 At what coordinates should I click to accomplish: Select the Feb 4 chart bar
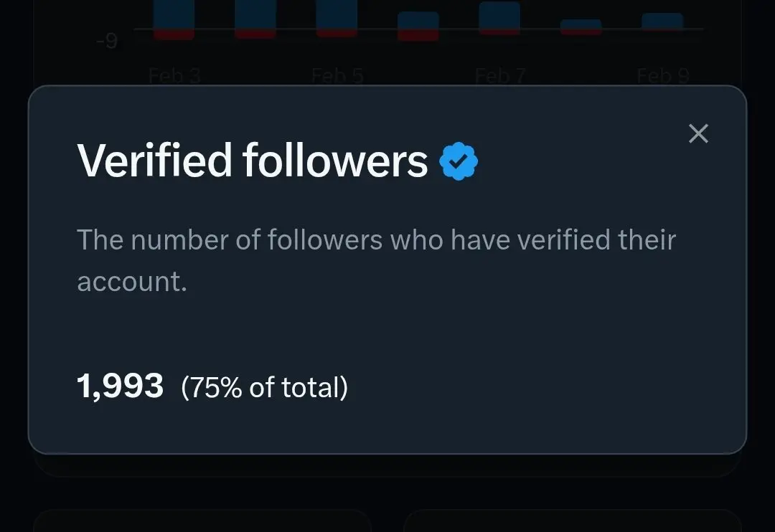(255, 19)
